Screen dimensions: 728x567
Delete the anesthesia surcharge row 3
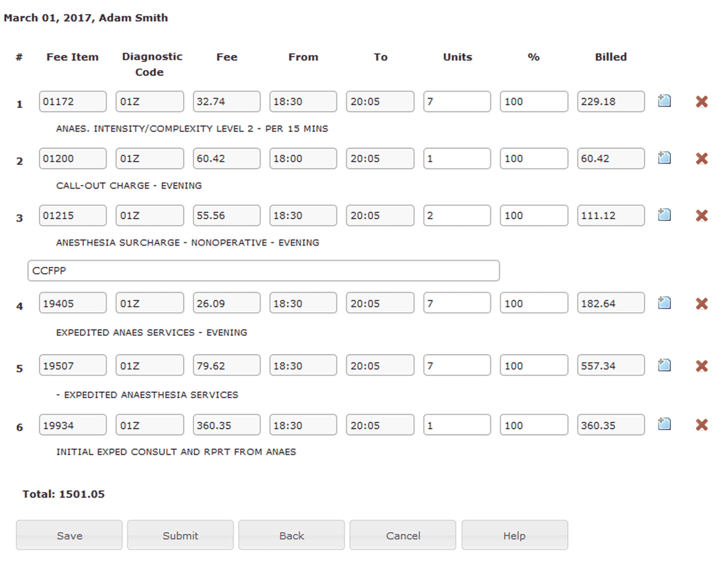point(701,215)
